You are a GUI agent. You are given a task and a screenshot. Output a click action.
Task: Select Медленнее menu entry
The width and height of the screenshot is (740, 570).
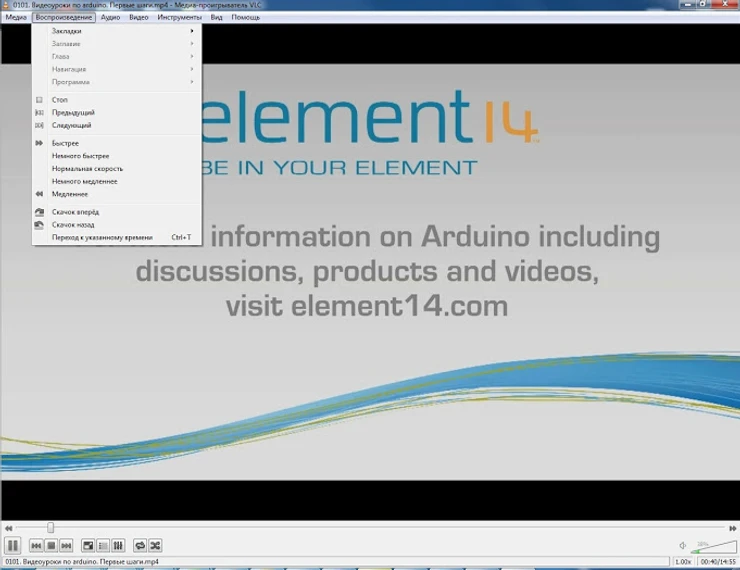coord(117,194)
